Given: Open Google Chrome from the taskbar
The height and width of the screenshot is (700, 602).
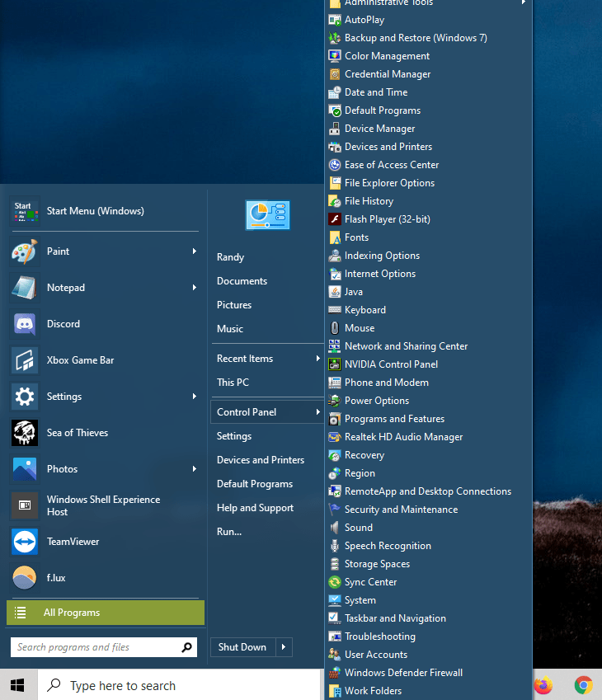Looking at the screenshot, I should (583, 685).
